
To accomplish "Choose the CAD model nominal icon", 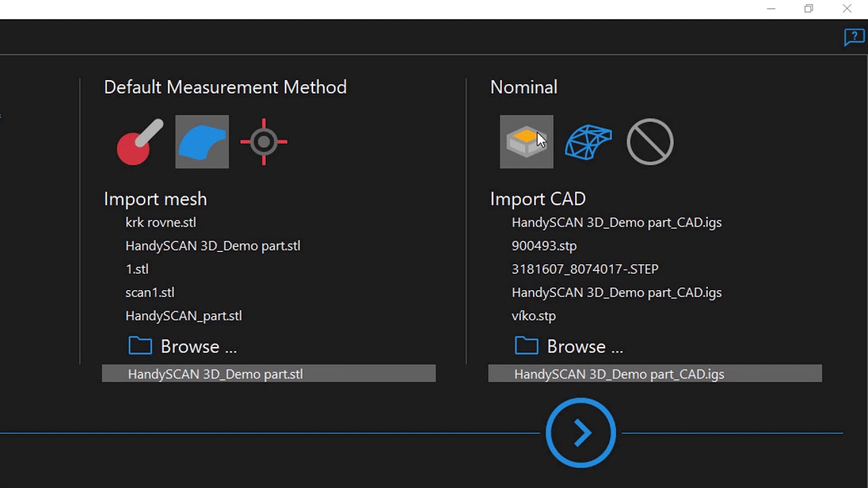I will [526, 142].
